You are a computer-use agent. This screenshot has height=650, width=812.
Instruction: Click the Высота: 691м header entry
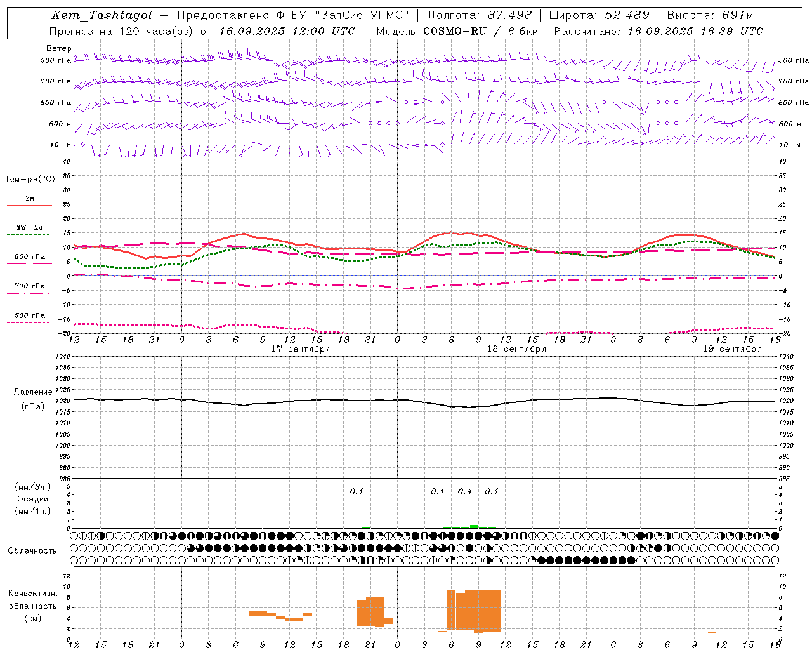click(709, 15)
